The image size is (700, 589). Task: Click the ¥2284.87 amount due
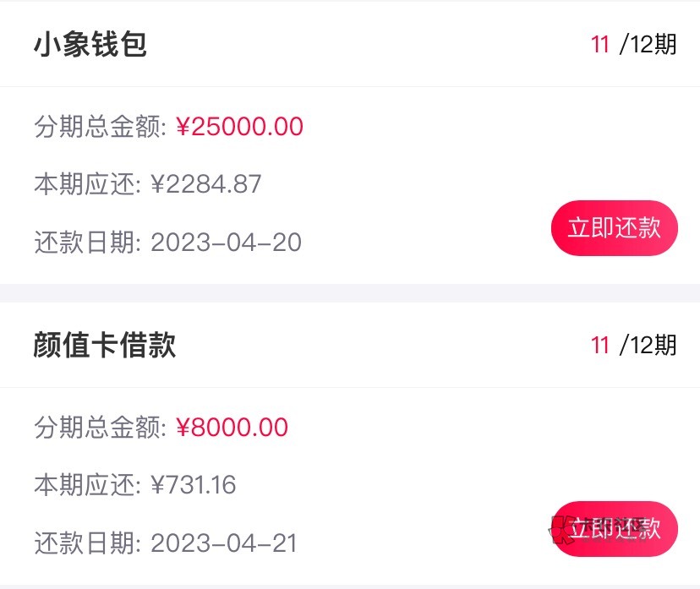pyautogui.click(x=206, y=184)
